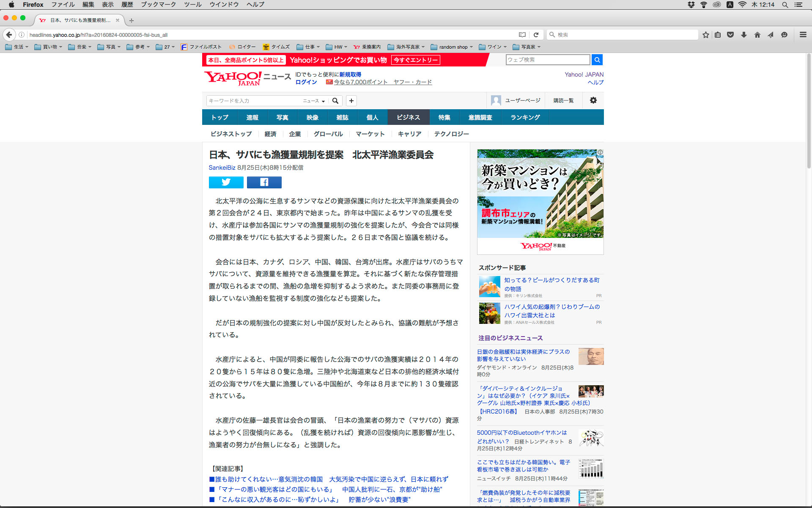Click the ログイン link
The height and width of the screenshot is (508, 812).
click(306, 82)
